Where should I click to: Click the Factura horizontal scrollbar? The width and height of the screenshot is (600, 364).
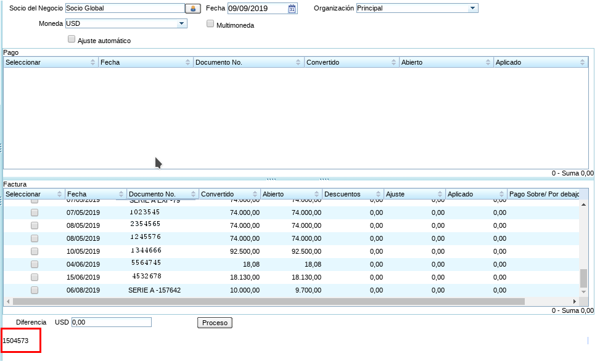tap(268, 302)
